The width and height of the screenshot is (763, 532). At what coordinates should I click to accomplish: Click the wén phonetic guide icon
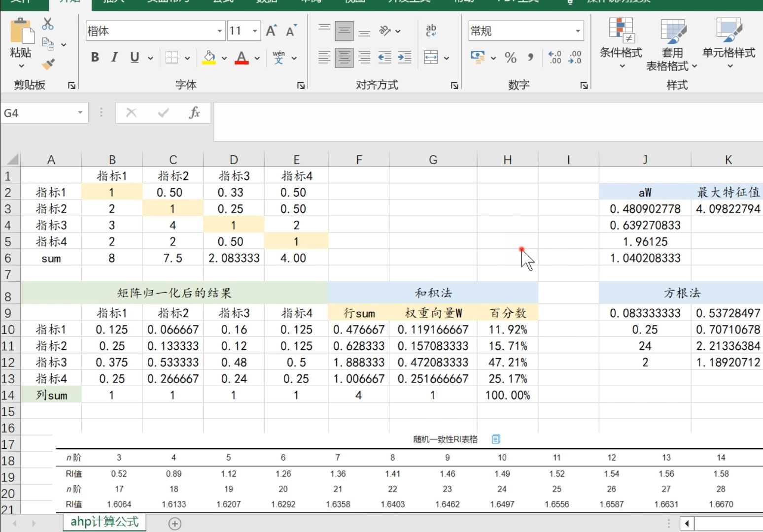coord(279,57)
